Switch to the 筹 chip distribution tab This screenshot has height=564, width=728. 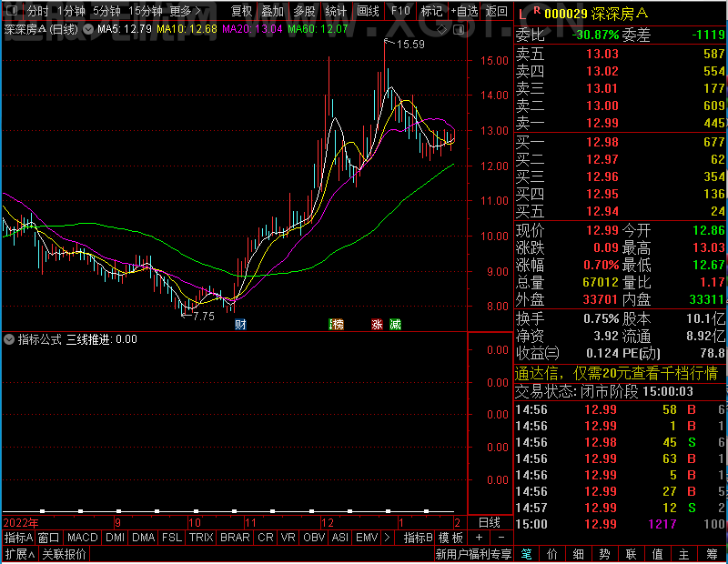[713, 554]
